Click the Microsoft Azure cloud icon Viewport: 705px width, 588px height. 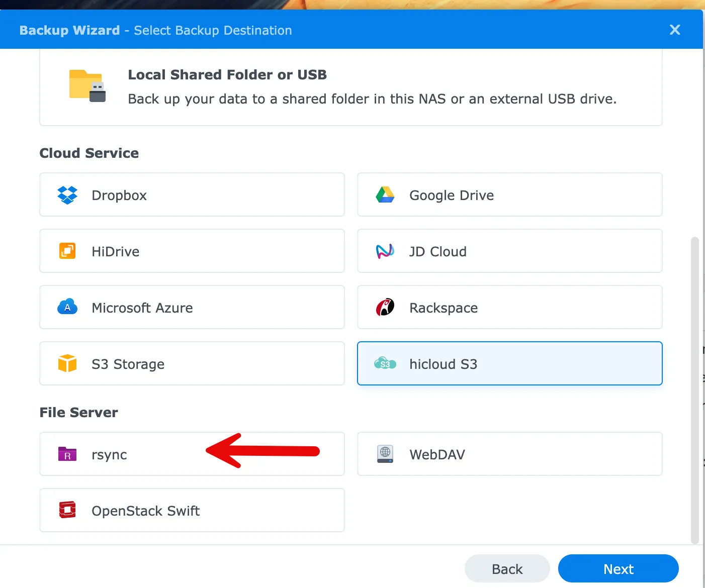pos(67,307)
